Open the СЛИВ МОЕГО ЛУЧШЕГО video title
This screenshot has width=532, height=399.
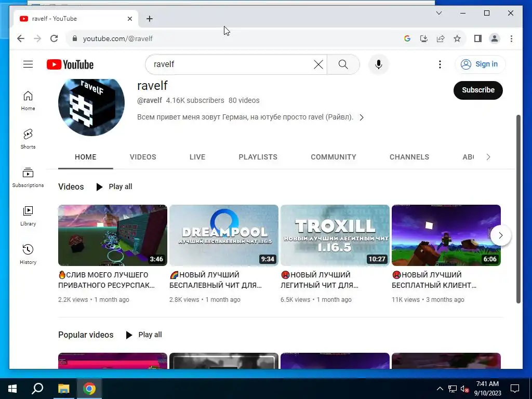pyautogui.click(x=106, y=280)
